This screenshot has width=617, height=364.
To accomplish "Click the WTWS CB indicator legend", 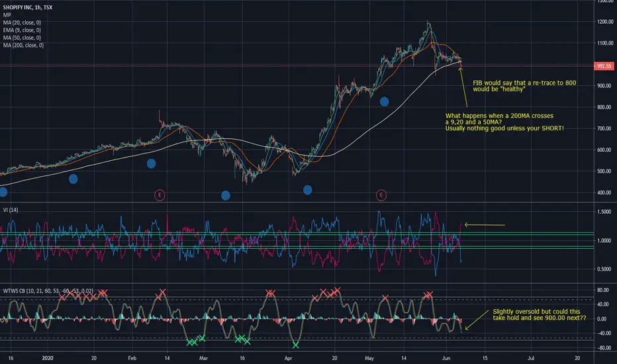I will pos(48,291).
